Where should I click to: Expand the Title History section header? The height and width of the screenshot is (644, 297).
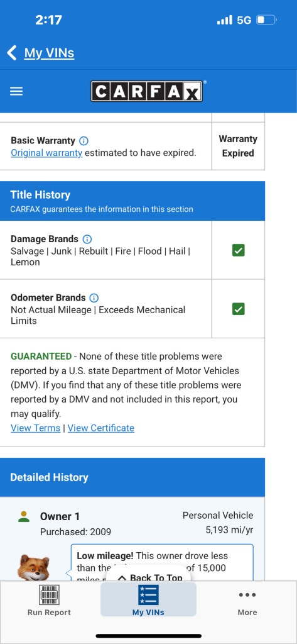pyautogui.click(x=132, y=201)
